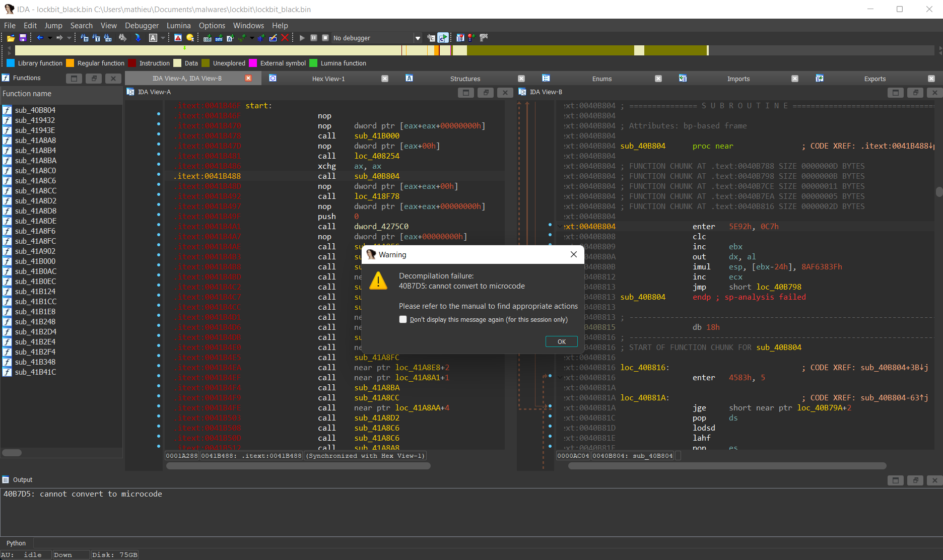Expand the jump back history dropdown arrow

click(x=50, y=38)
